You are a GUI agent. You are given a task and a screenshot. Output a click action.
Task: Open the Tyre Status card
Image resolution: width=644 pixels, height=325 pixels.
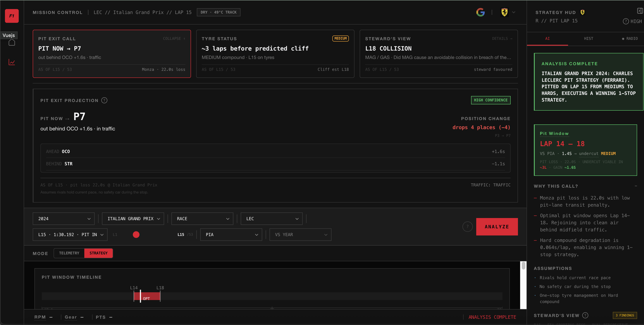[275, 54]
